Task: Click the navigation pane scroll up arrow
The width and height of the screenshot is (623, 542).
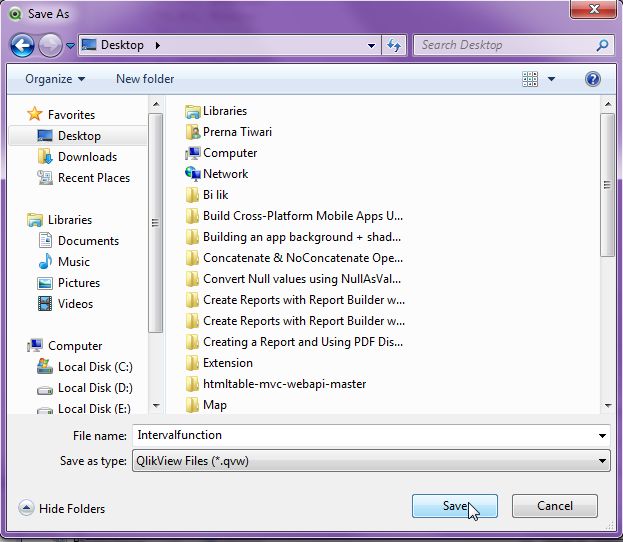Action: (156, 105)
